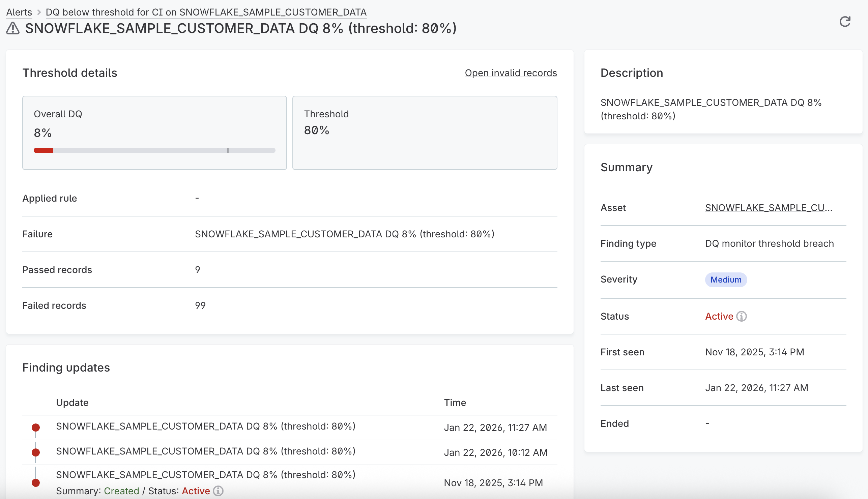Click the warning triangle beside the alert title
The width and height of the screenshot is (868, 499).
(12, 28)
